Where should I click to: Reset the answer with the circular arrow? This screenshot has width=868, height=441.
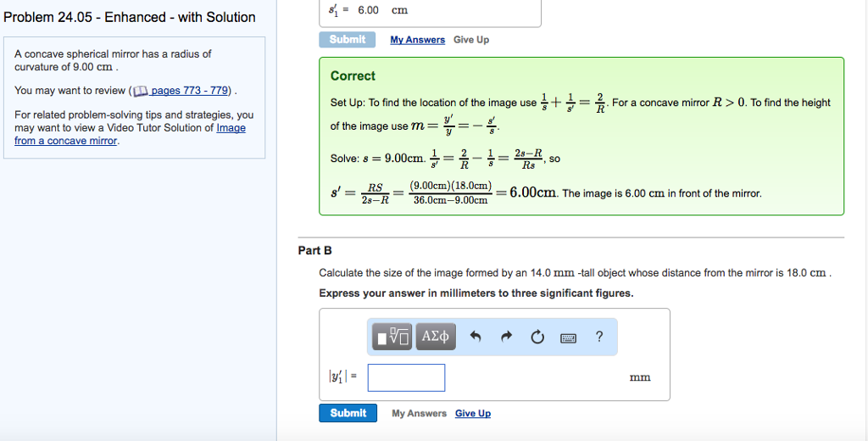coord(537,337)
